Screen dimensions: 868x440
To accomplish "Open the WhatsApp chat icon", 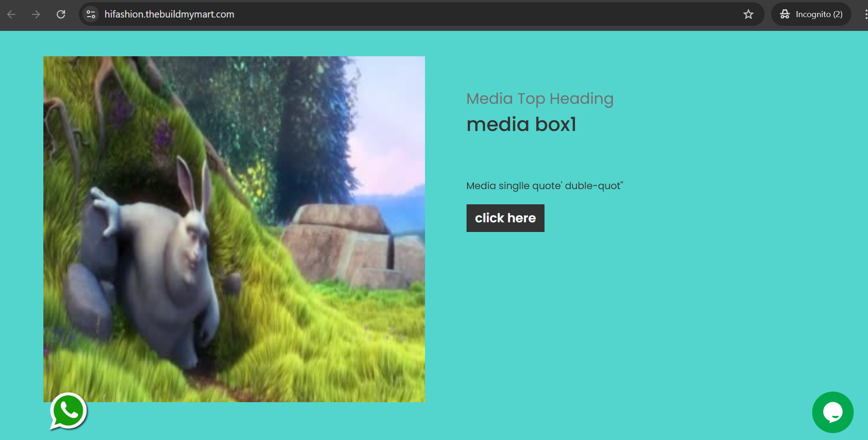I will pos(68,411).
